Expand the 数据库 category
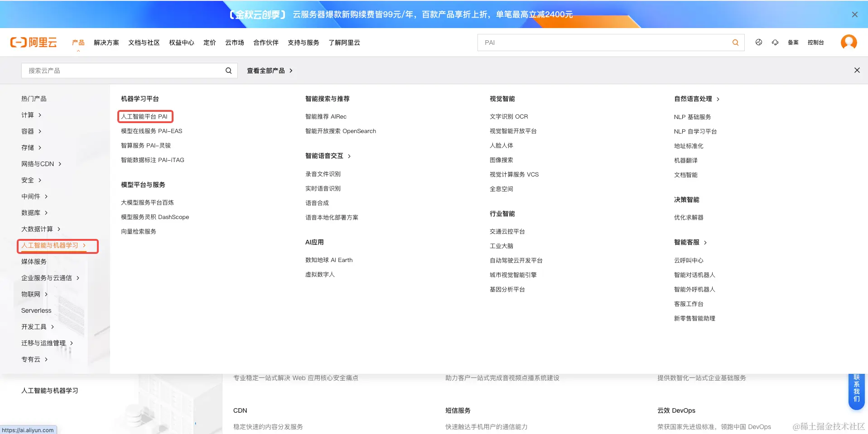Image resolution: width=868 pixels, height=434 pixels. point(34,213)
